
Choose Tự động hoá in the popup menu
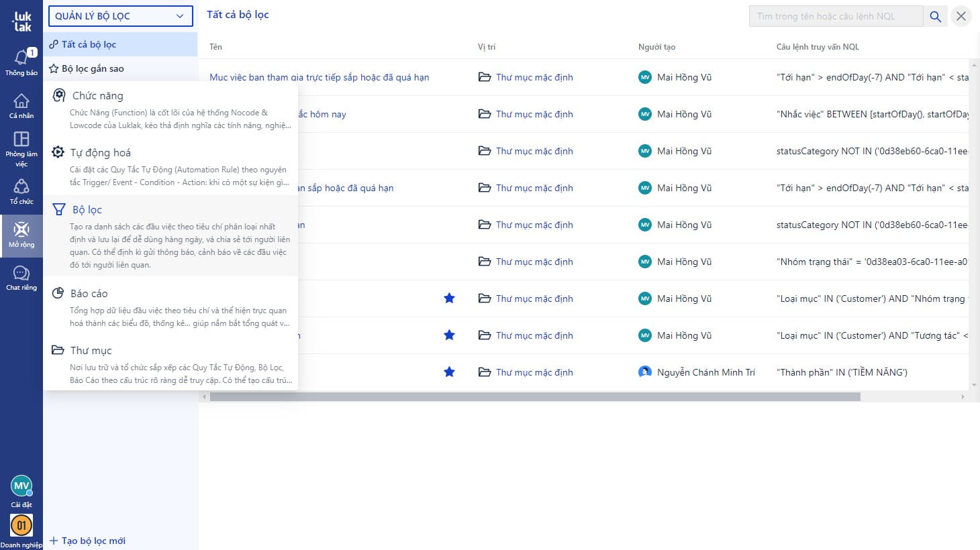tap(100, 153)
